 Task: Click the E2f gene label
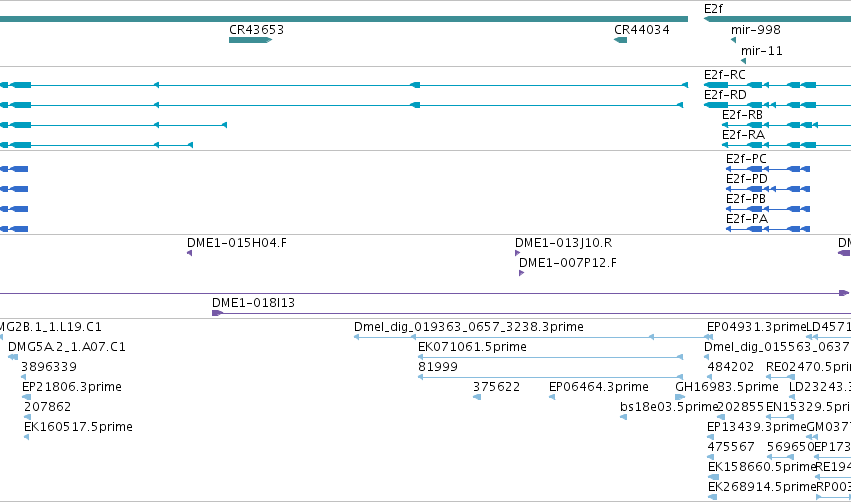[x=713, y=9]
